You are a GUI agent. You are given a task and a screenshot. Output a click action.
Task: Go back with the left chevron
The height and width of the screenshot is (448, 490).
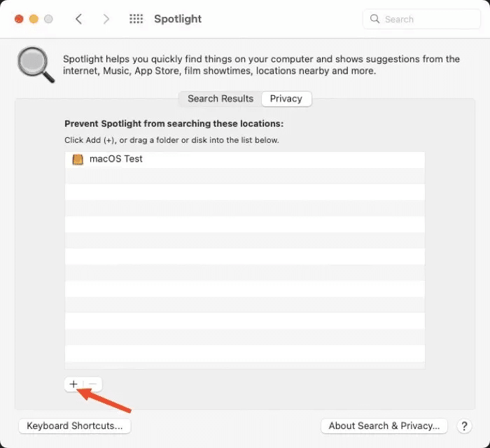[x=78, y=19]
